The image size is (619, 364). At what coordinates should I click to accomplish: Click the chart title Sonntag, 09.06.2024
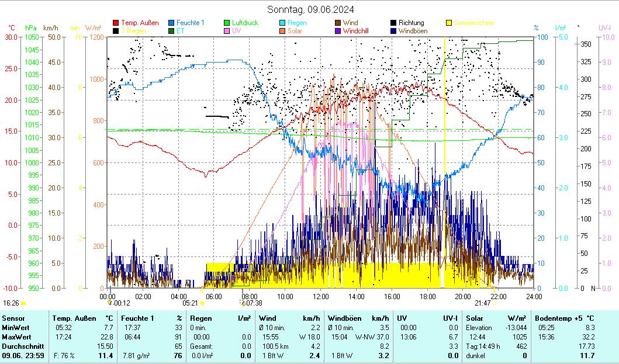pyautogui.click(x=310, y=9)
